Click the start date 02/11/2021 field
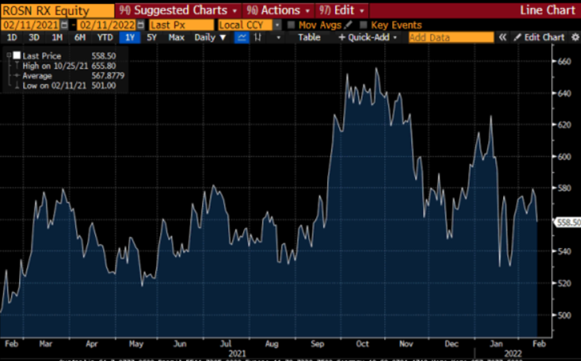Image resolution: width=581 pixels, height=361 pixels. (30, 25)
